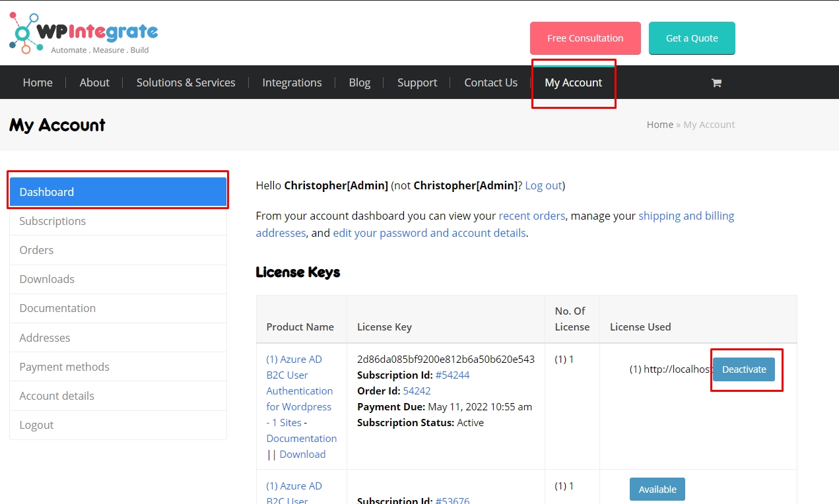The width and height of the screenshot is (839, 504).
Task: Open Subscription Id #53676 link
Action: coord(452,500)
